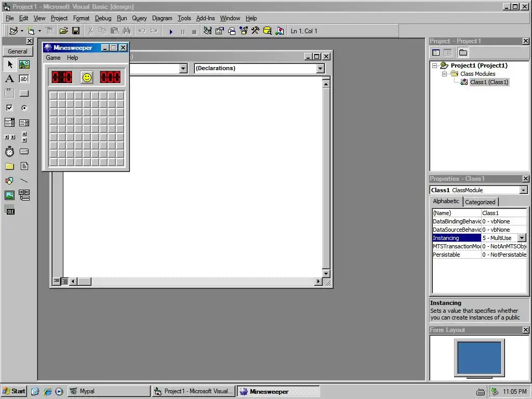Open the Class1 ClassModule object dropdown
Viewport: 532px width, 399px height.
(524, 190)
